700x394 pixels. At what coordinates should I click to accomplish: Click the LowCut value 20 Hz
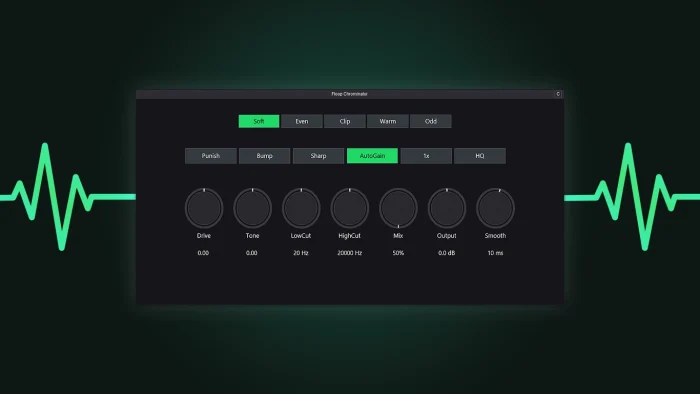point(301,253)
